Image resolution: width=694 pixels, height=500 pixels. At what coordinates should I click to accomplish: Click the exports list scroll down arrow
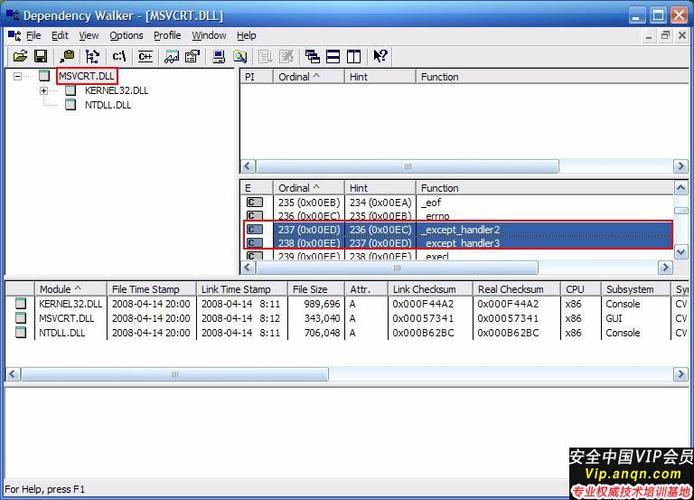(x=681, y=252)
